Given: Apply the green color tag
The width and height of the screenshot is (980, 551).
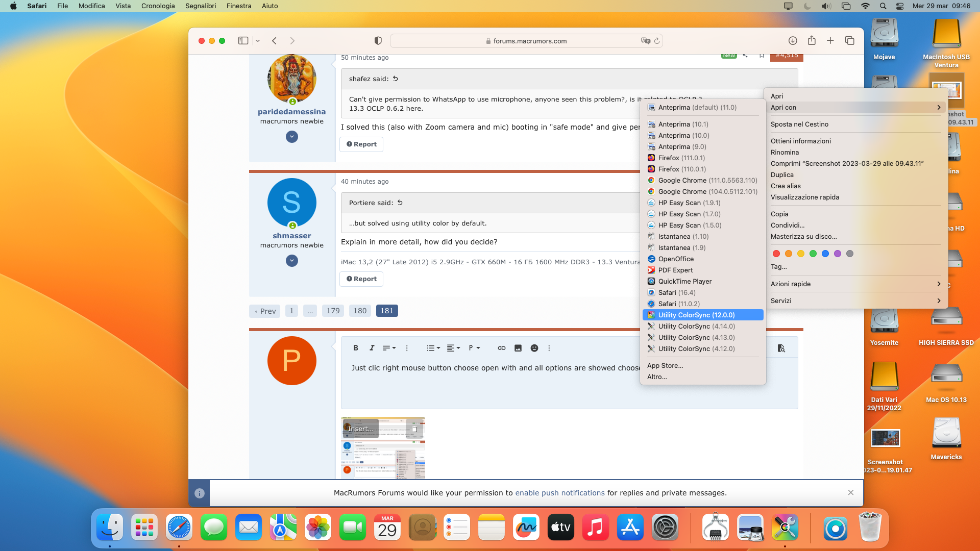Looking at the screenshot, I should (813, 254).
